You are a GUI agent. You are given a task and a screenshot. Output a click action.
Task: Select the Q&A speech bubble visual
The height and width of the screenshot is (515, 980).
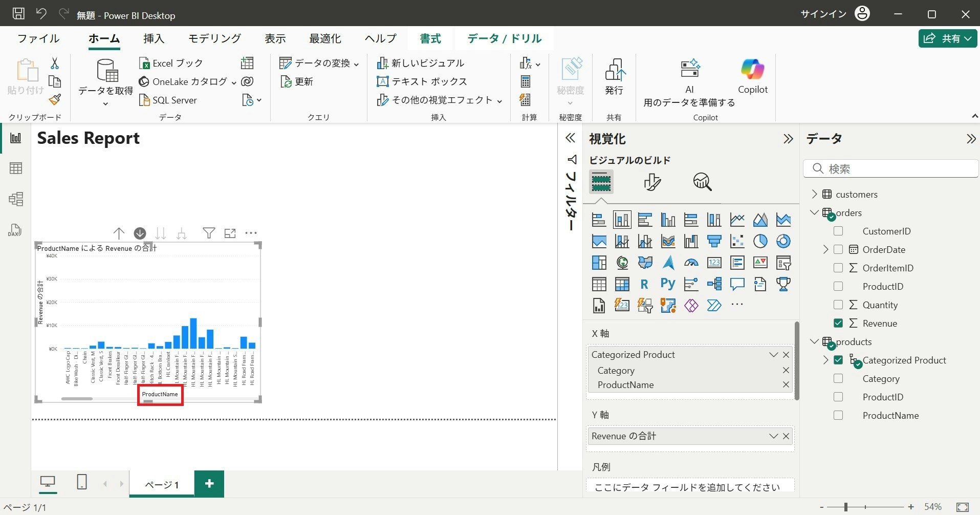(x=737, y=284)
